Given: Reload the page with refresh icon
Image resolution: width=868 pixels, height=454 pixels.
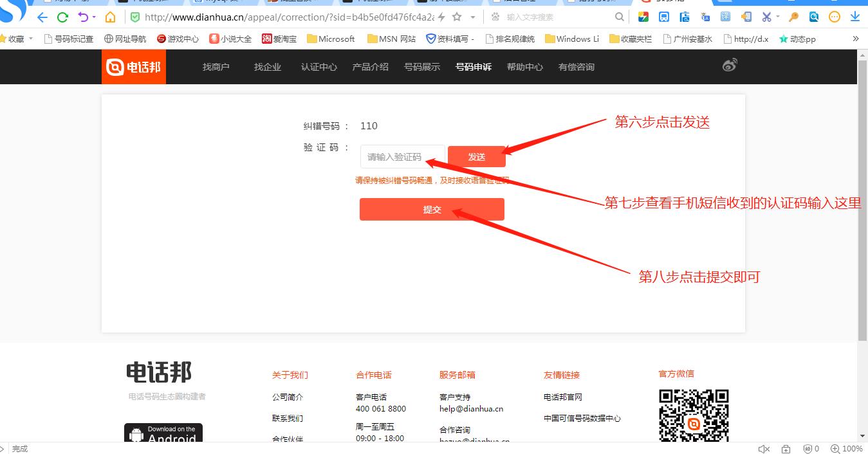Looking at the screenshot, I should pos(62,17).
